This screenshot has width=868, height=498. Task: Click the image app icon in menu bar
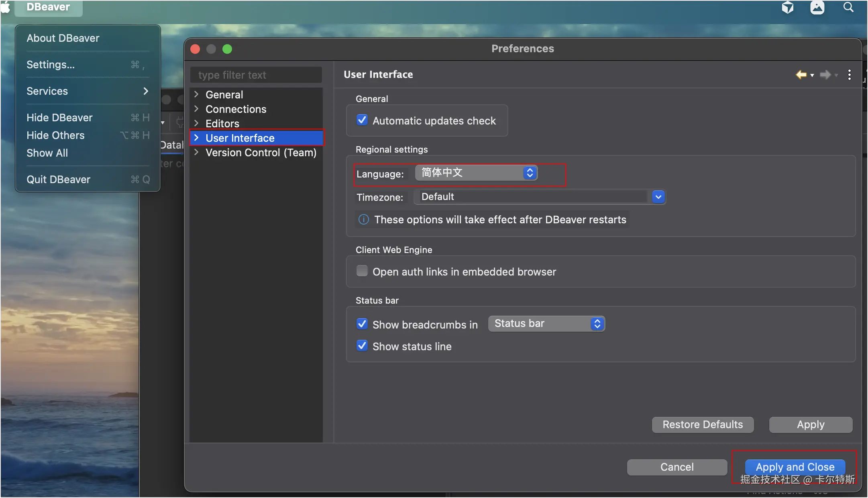click(x=817, y=7)
